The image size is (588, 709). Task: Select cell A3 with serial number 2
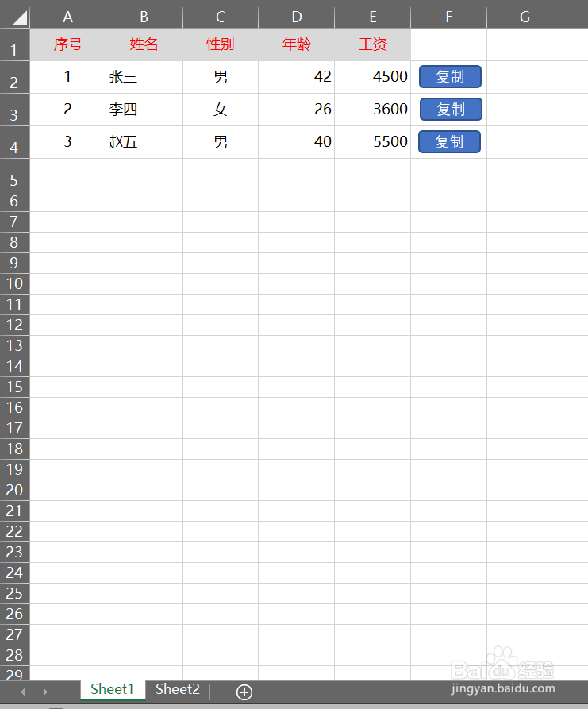pos(67,110)
